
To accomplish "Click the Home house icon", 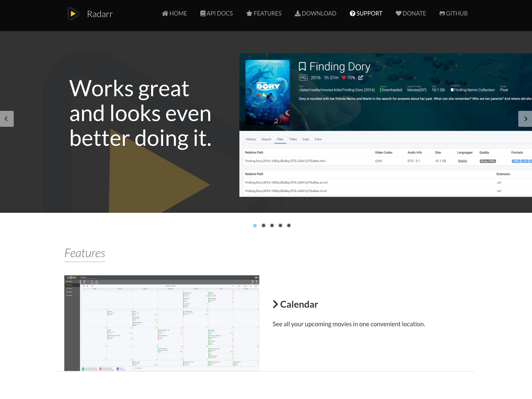I will (165, 14).
